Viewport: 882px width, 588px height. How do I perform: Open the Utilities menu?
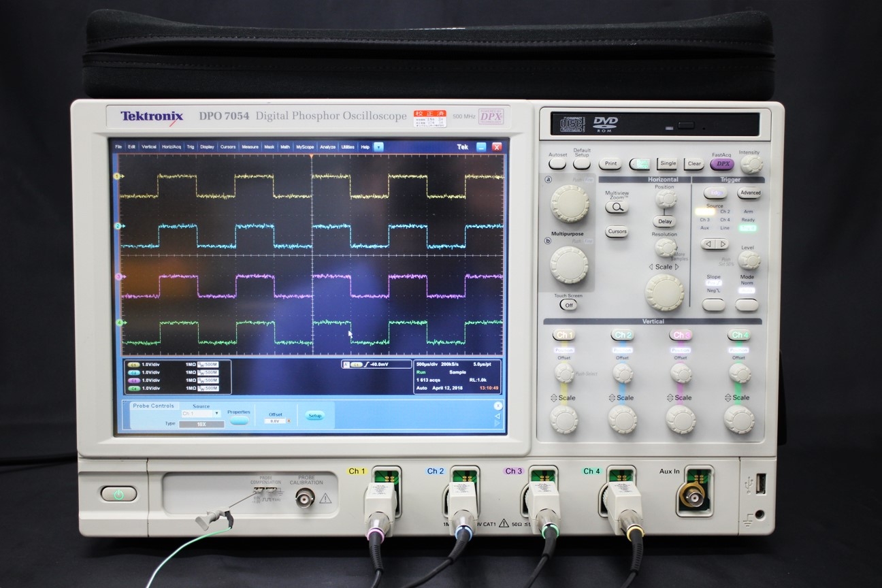click(x=348, y=147)
